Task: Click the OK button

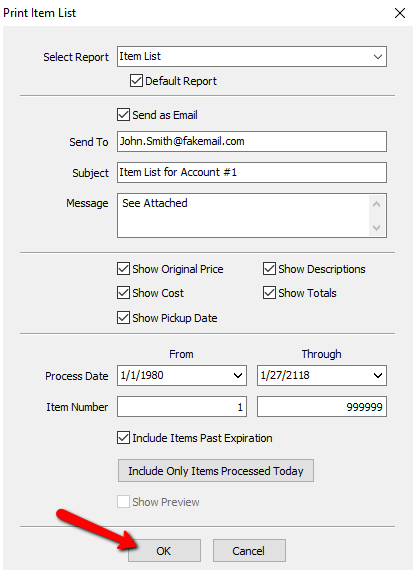Action: click(164, 550)
